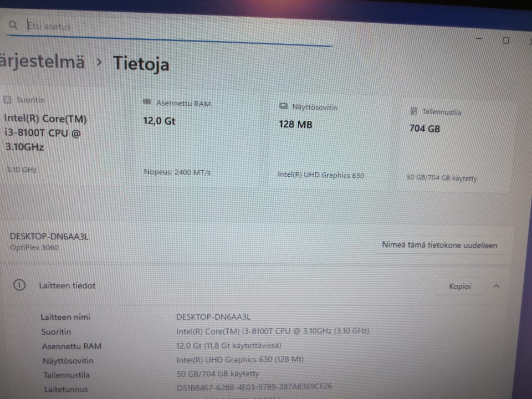Click the Laitetunnus row label

pos(66,389)
